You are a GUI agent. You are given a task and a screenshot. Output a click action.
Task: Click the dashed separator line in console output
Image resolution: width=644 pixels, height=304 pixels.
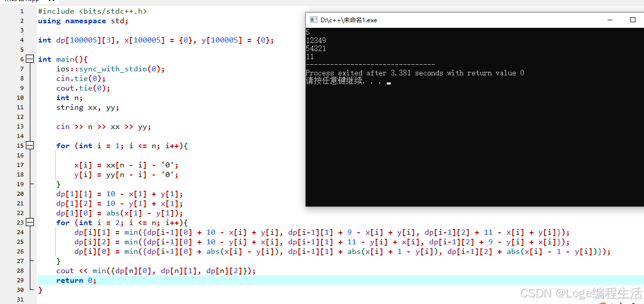[371, 65]
